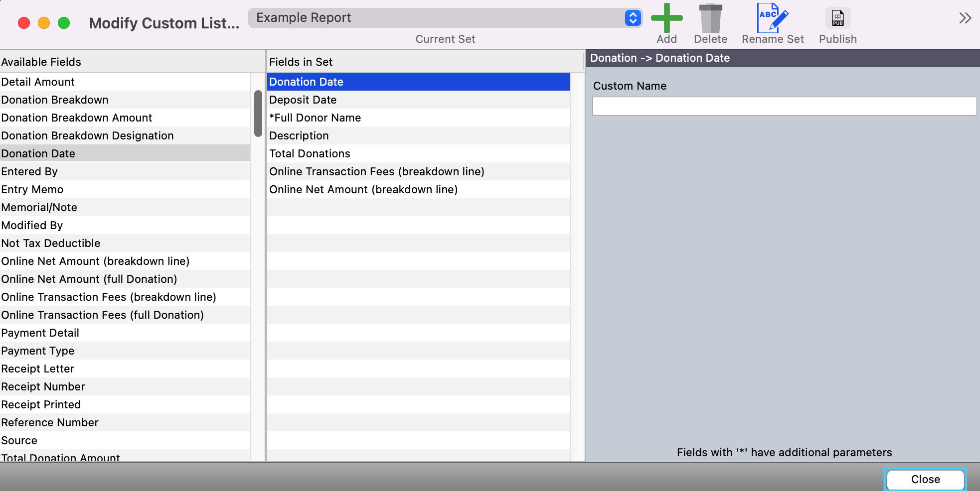This screenshot has height=491, width=980.
Task: Click the Available Fields column header
Action: (41, 62)
